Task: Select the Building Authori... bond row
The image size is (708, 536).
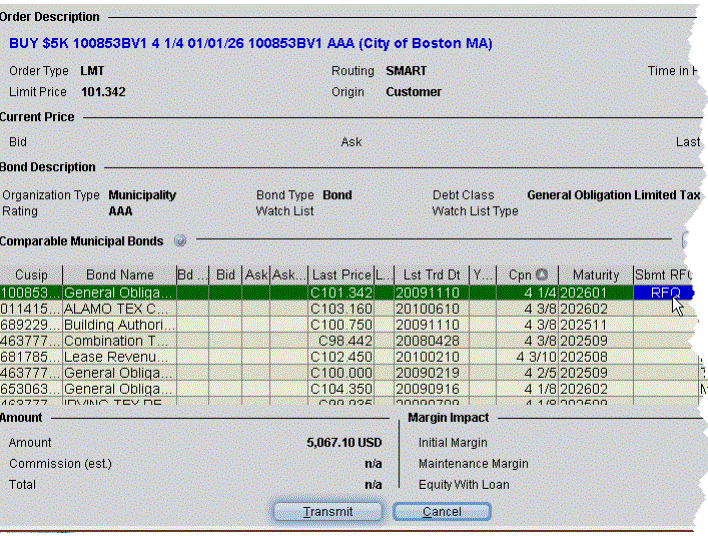Action: tap(119, 325)
